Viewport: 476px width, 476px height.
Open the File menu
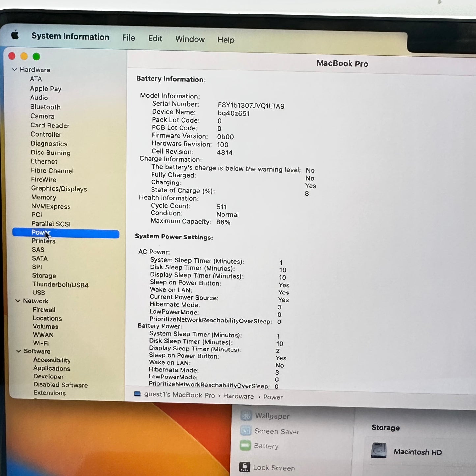tap(128, 38)
